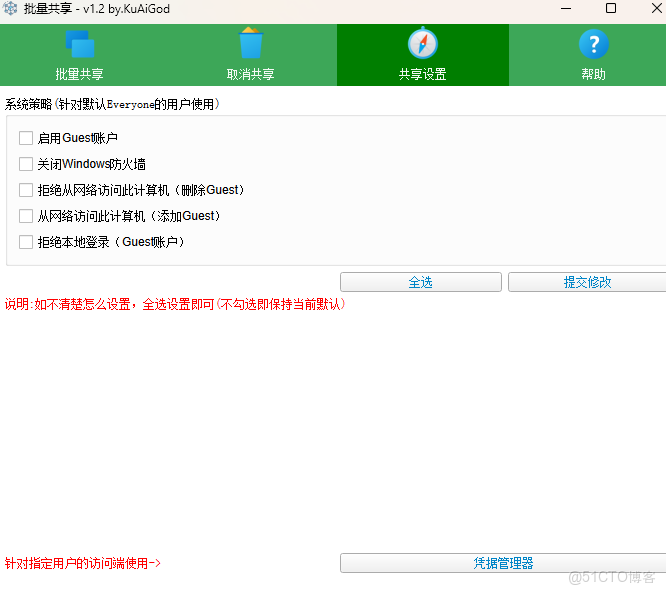
Task: Check the 关闭Windows防火墙 option
Action: [x=26, y=164]
